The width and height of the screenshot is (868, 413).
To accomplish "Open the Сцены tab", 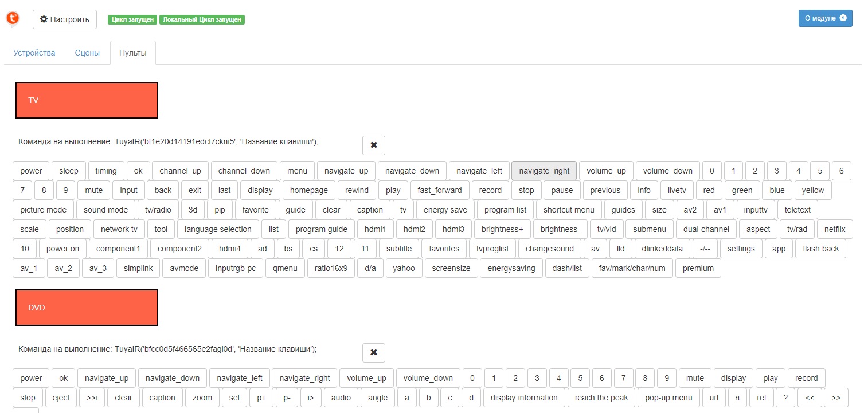I will click(87, 53).
